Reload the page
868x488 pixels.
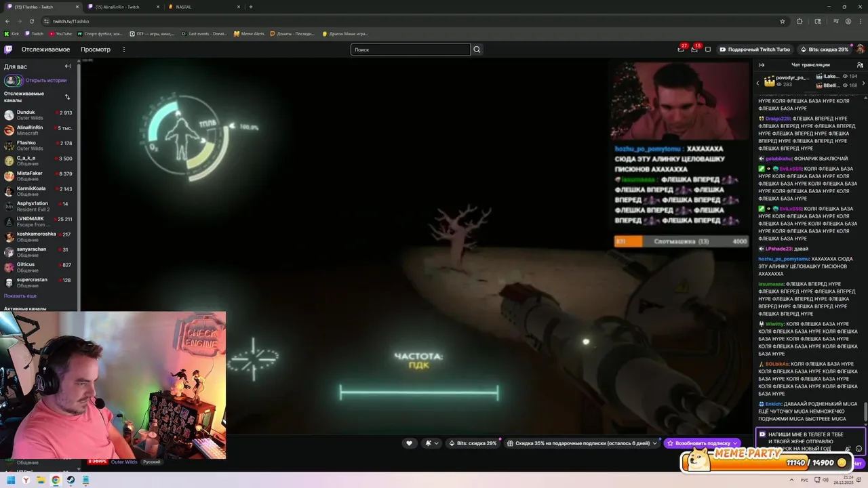pyautogui.click(x=31, y=21)
